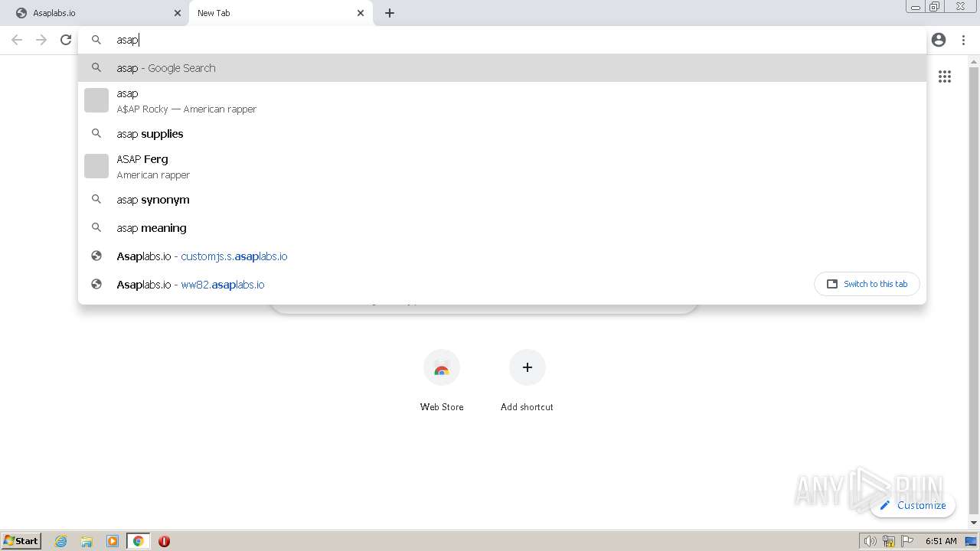Close the New Tab tab
Image resolution: width=980 pixels, height=551 pixels.
click(x=361, y=13)
